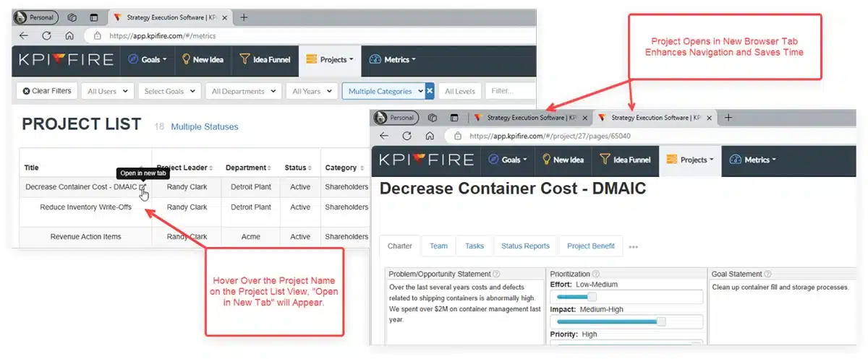Open the Personal profile in the project detail window
Viewport: 868px width, 359px height.
(397, 118)
